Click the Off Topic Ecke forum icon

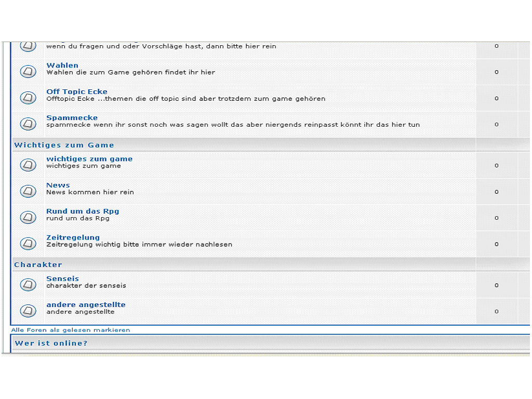28,98
